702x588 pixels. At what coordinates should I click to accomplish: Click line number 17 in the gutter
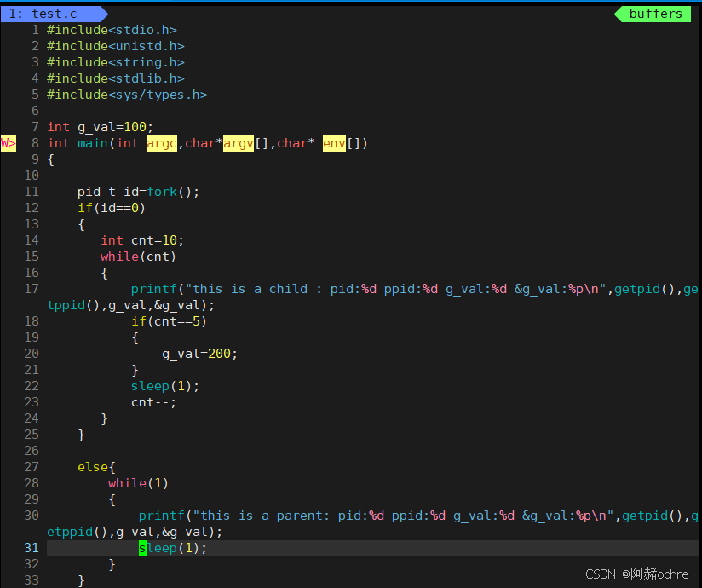[x=32, y=289]
